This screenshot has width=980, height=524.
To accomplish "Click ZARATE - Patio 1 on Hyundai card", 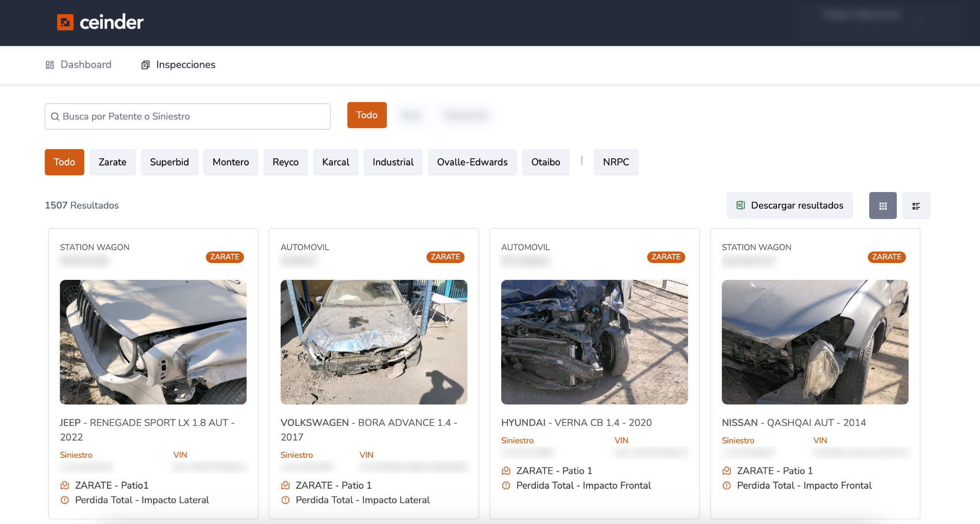I will pos(554,471).
